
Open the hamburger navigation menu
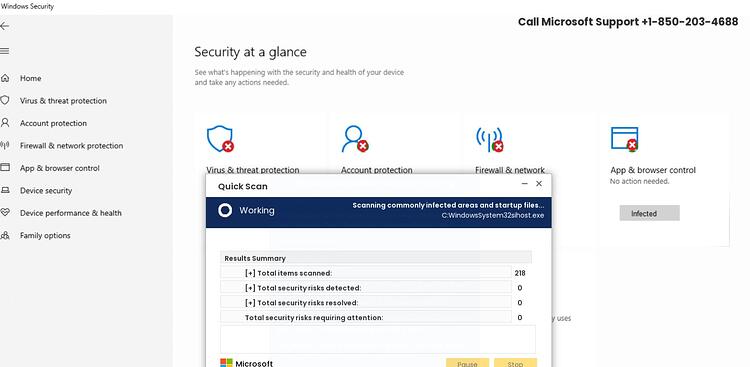pos(4,51)
